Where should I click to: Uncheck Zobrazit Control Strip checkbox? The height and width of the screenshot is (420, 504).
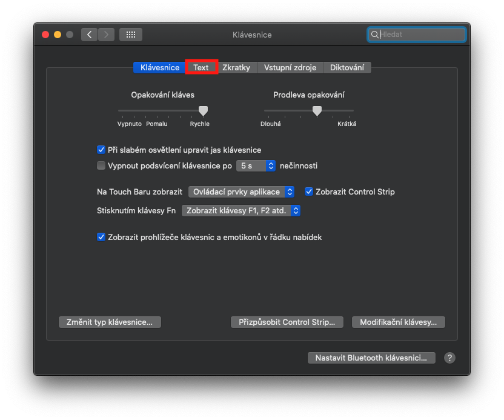click(x=309, y=192)
